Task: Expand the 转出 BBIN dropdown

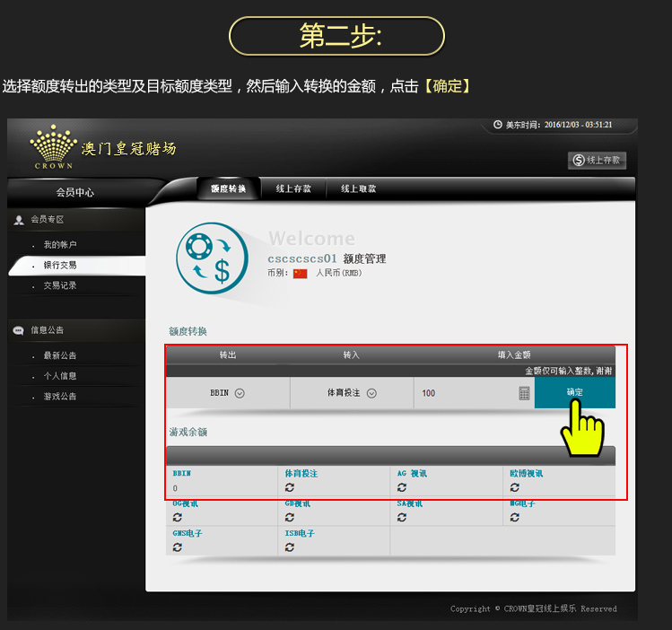Action: [240, 393]
